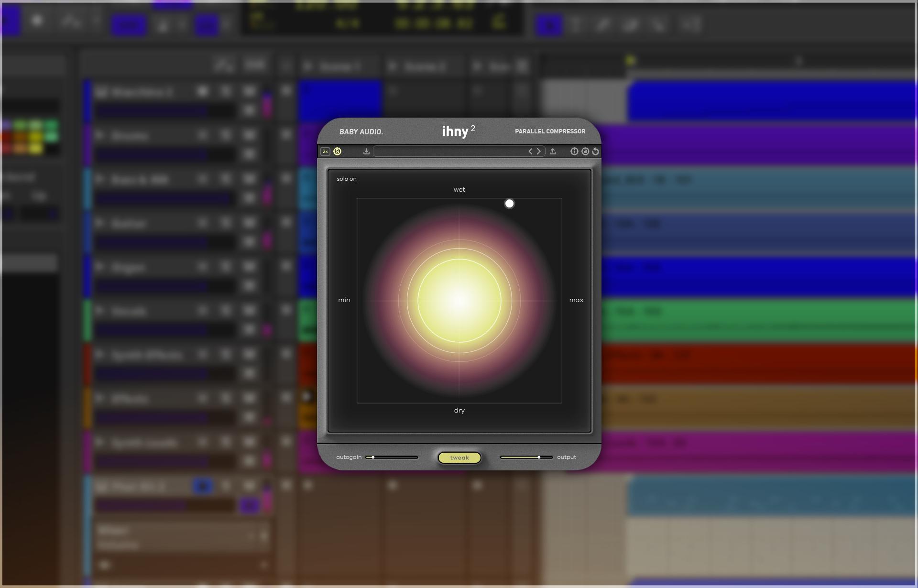Click the center of the glowing orb
The image size is (918, 588).
click(459, 301)
